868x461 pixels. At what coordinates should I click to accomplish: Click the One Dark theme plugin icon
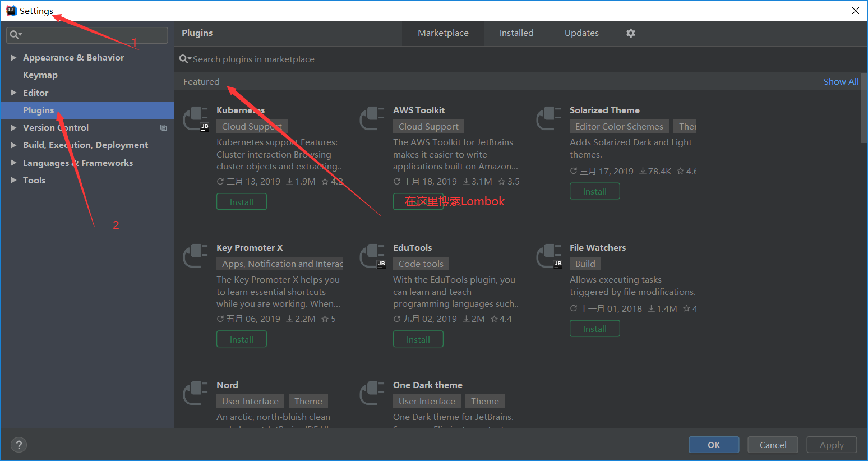tap(372, 393)
